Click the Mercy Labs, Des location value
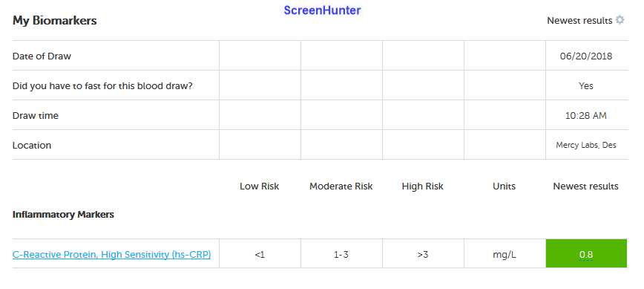Screen dimensions: 644x289 click(x=586, y=145)
